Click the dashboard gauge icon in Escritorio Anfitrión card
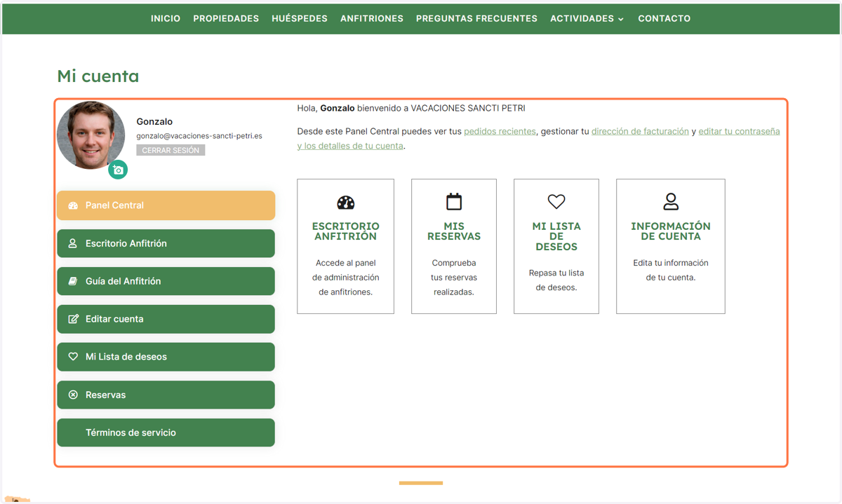The width and height of the screenshot is (842, 504). (x=346, y=203)
